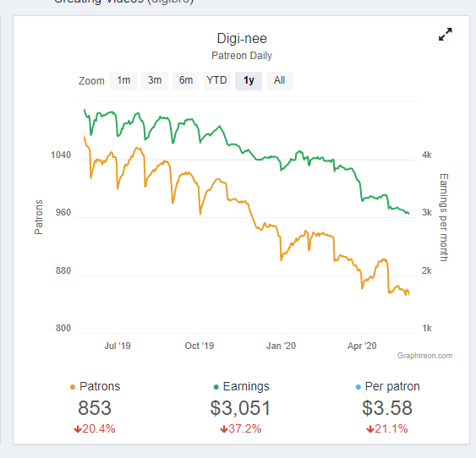Click the 3k earnings axis label
This screenshot has width=476, height=458.
coord(426,212)
